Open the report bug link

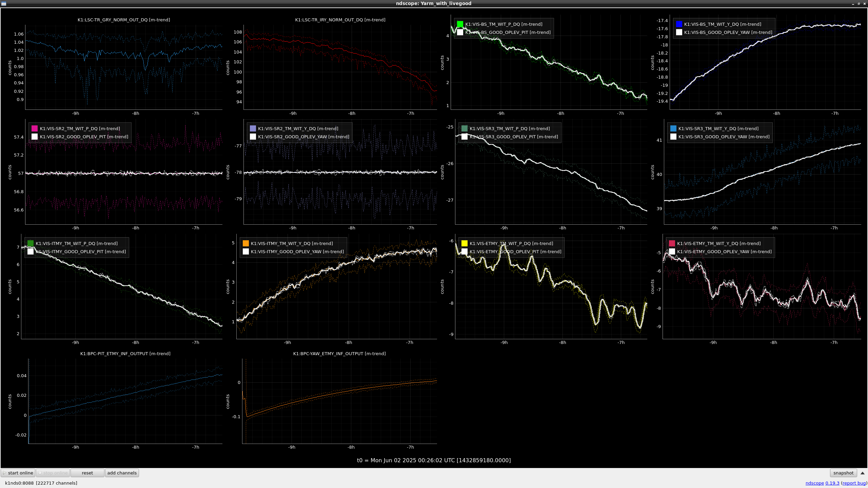pos(854,483)
